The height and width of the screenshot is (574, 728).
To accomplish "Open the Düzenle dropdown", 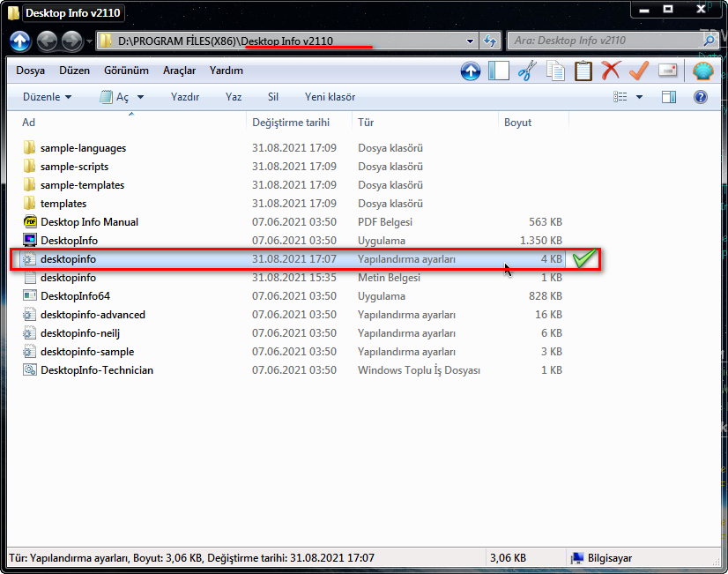I will click(47, 97).
